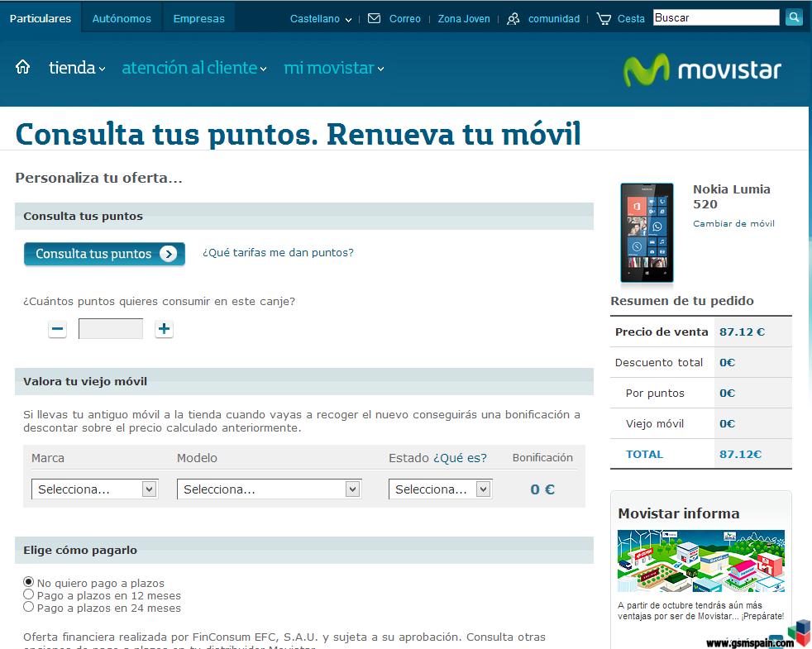Open the ¿Qué es? help link
The image size is (812, 649).
(460, 458)
